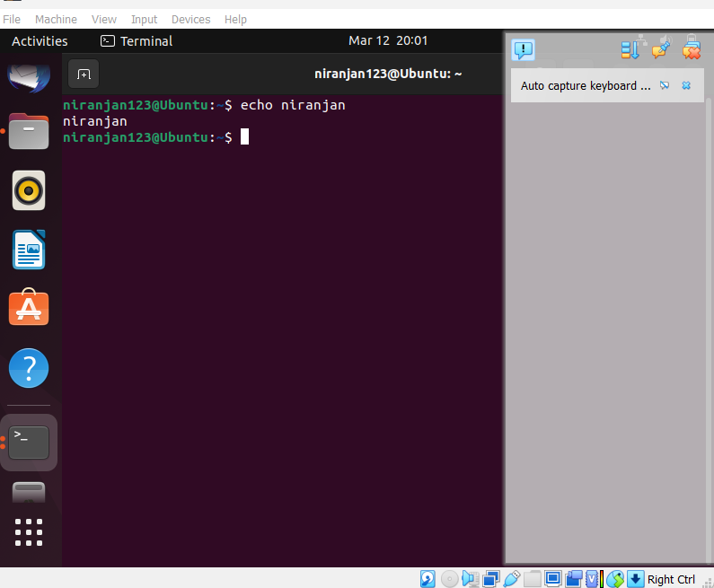Viewport: 714px width, 588px height.
Task: Click the hard disk activity status icon
Action: click(x=428, y=579)
